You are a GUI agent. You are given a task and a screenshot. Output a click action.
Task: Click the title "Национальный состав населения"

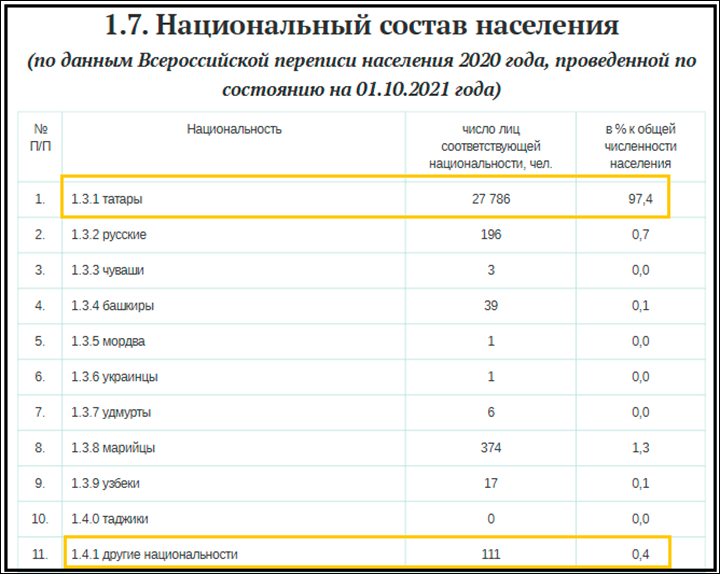(x=361, y=24)
